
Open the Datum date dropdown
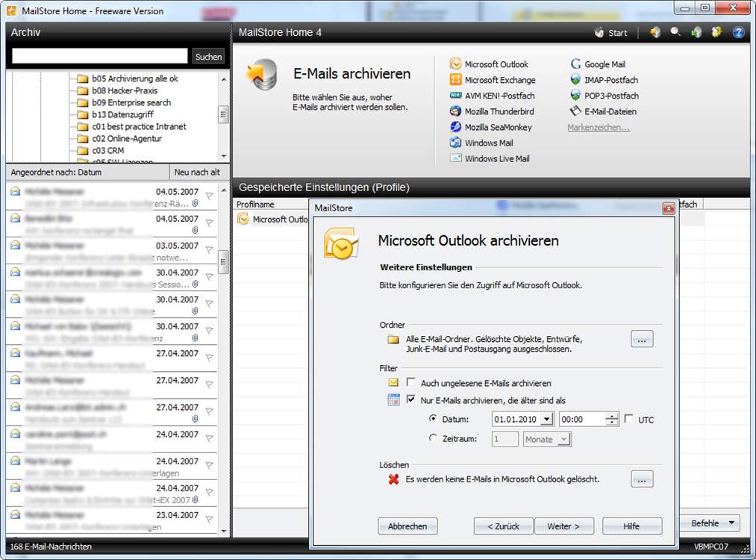[546, 419]
